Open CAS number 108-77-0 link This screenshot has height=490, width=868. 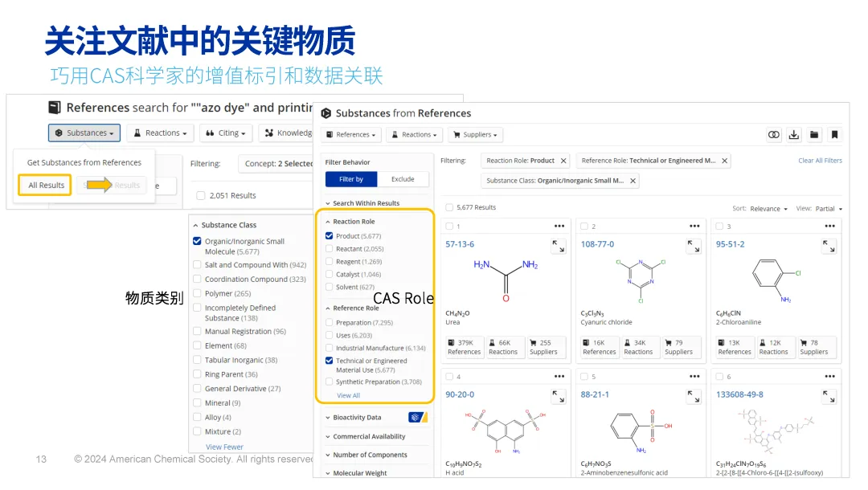(597, 244)
